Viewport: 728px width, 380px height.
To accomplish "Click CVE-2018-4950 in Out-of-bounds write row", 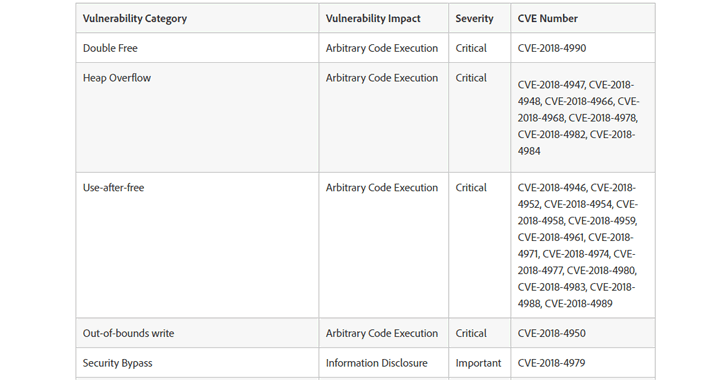I will 552,334.
